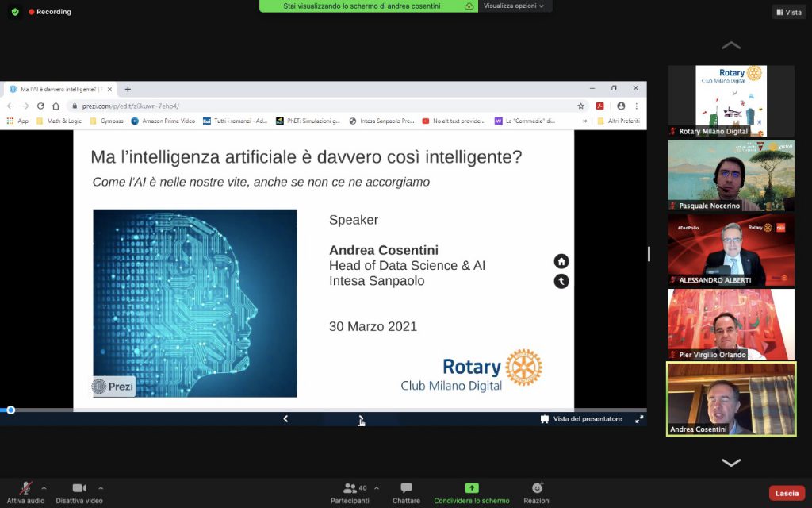Open the 'No alt text provide...' bookmark
The width and height of the screenshot is (812, 508).
tap(453, 121)
